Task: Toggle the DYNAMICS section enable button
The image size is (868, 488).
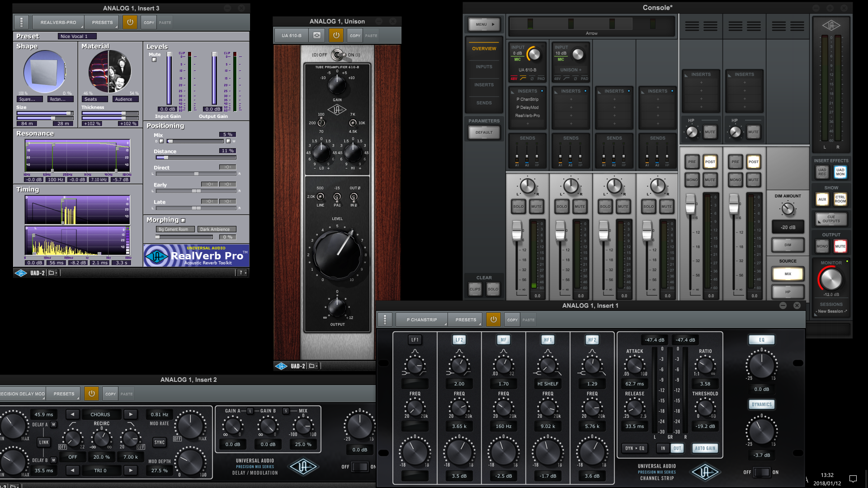Action: pyautogui.click(x=762, y=404)
